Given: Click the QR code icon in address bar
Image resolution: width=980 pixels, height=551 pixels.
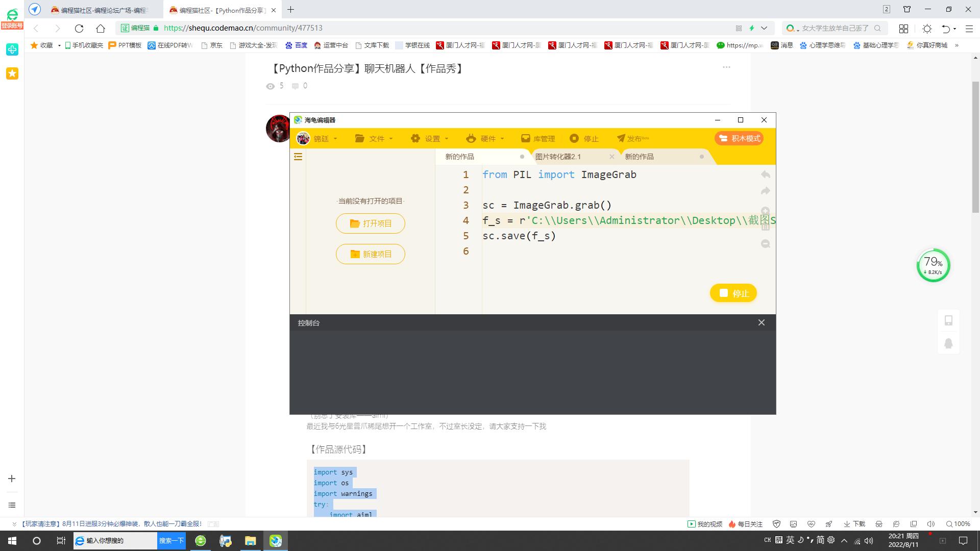Looking at the screenshot, I should pyautogui.click(x=739, y=28).
